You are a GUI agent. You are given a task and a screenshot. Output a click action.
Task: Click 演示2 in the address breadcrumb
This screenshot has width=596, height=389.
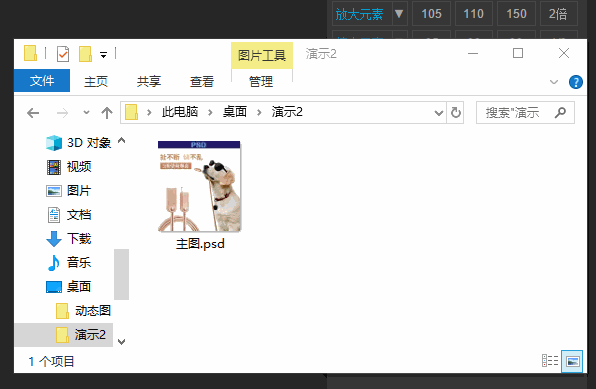[x=287, y=112]
